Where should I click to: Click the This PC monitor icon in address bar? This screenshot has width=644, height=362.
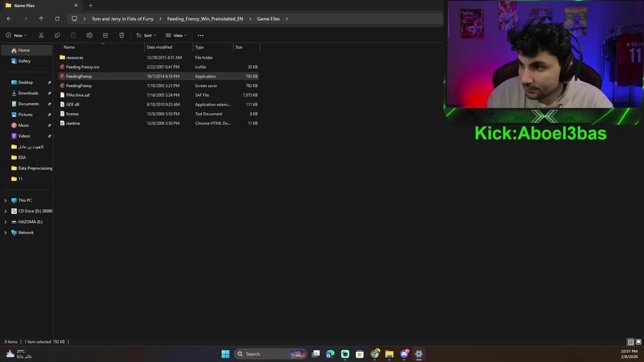pos(74,19)
